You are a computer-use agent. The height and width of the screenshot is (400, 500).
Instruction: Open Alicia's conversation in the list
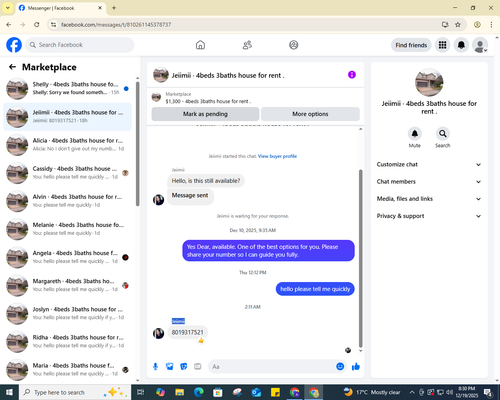pyautogui.click(x=67, y=145)
